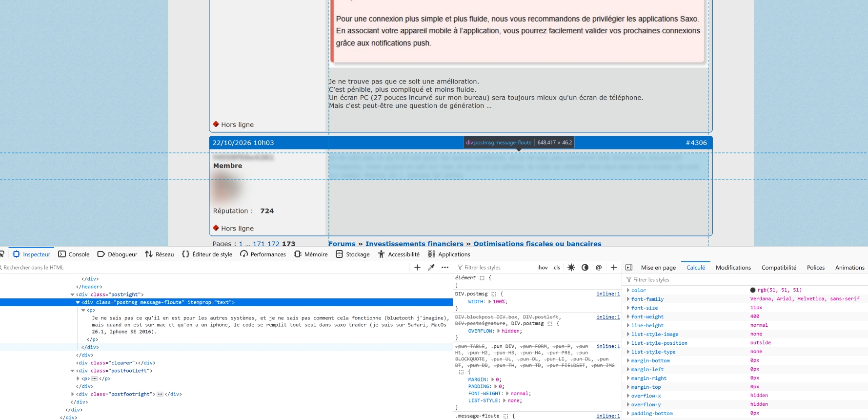Toggle light color scheme simulation (sun icon)

(x=571, y=267)
